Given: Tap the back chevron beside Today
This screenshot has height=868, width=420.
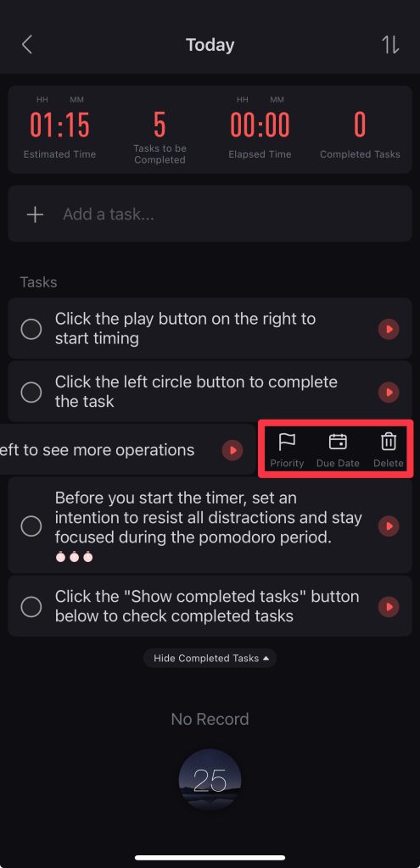Looking at the screenshot, I should tap(26, 44).
